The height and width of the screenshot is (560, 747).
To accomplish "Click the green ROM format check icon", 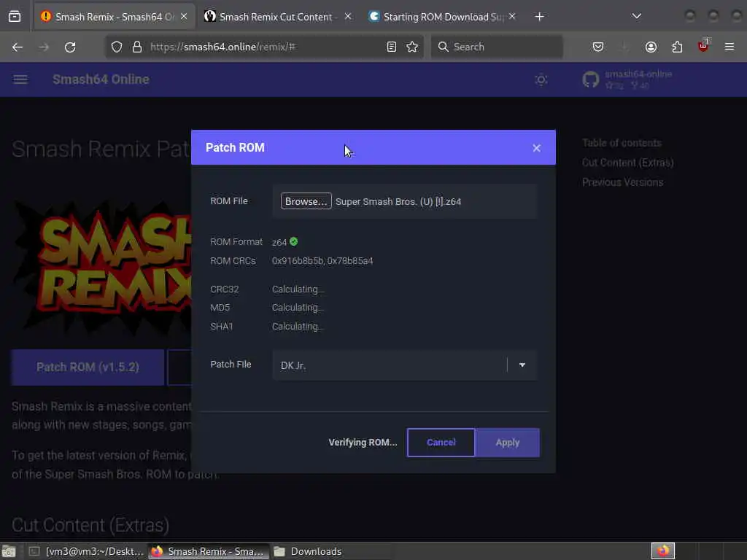I will pos(293,241).
